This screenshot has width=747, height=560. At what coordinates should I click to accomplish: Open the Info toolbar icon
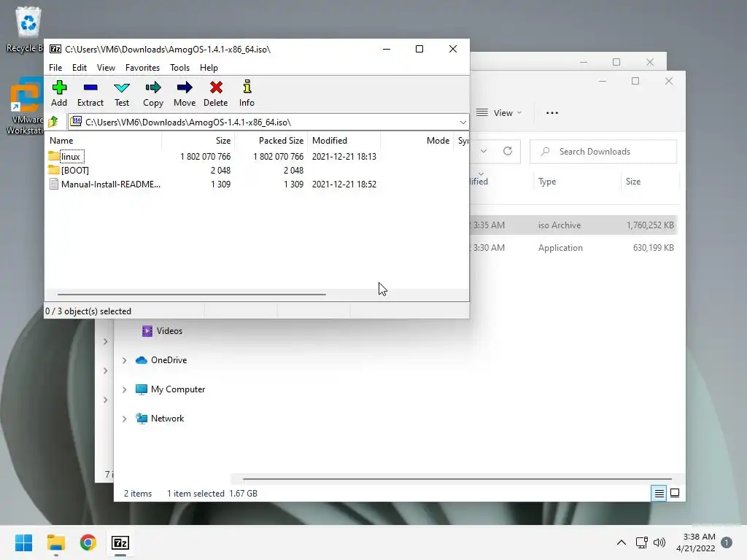click(x=247, y=87)
